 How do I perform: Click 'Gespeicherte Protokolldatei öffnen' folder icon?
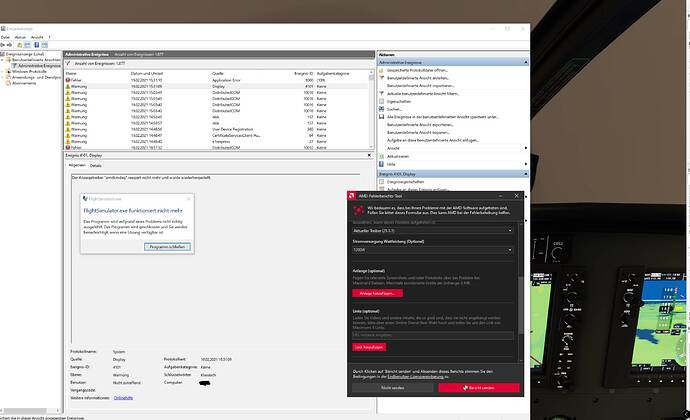click(x=381, y=72)
